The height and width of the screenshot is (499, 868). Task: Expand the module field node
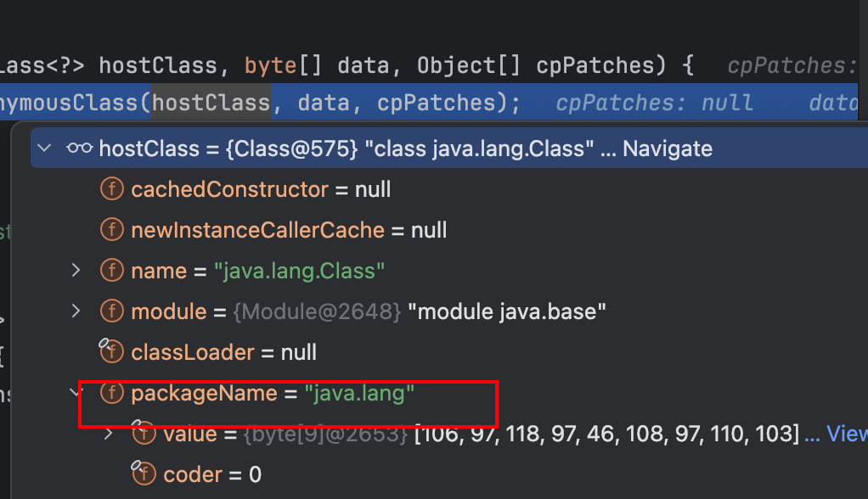pyautogui.click(x=76, y=311)
